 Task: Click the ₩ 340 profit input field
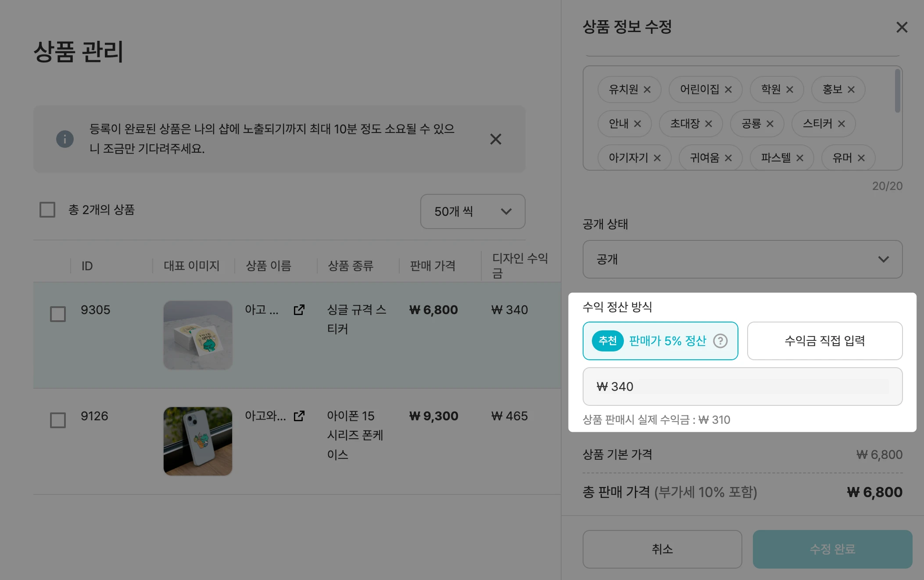tap(742, 387)
